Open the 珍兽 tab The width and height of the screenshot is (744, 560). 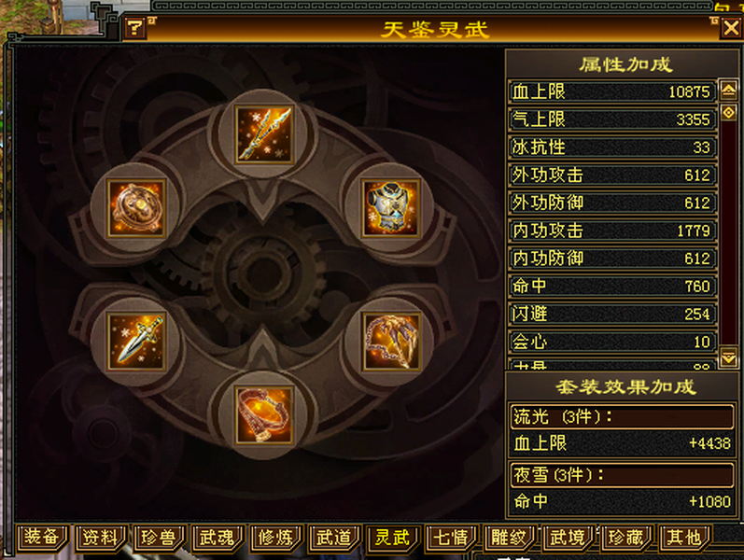[159, 538]
